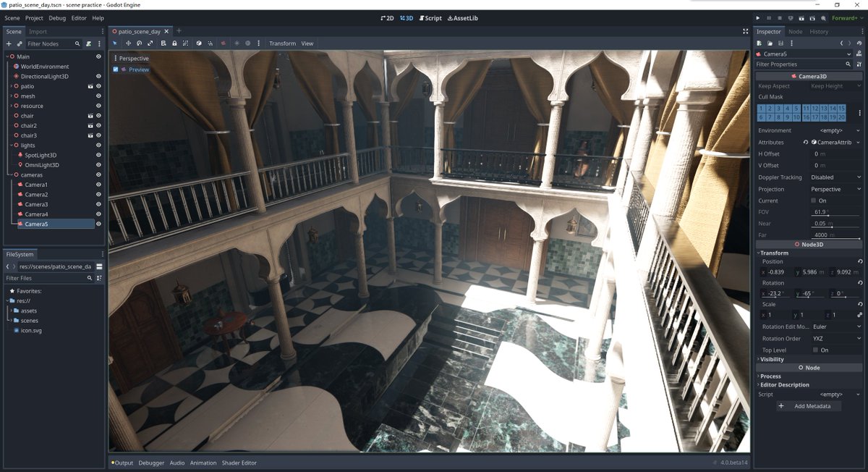Save edited resource disk icon
The height and width of the screenshot is (472, 868).
pyautogui.click(x=780, y=43)
